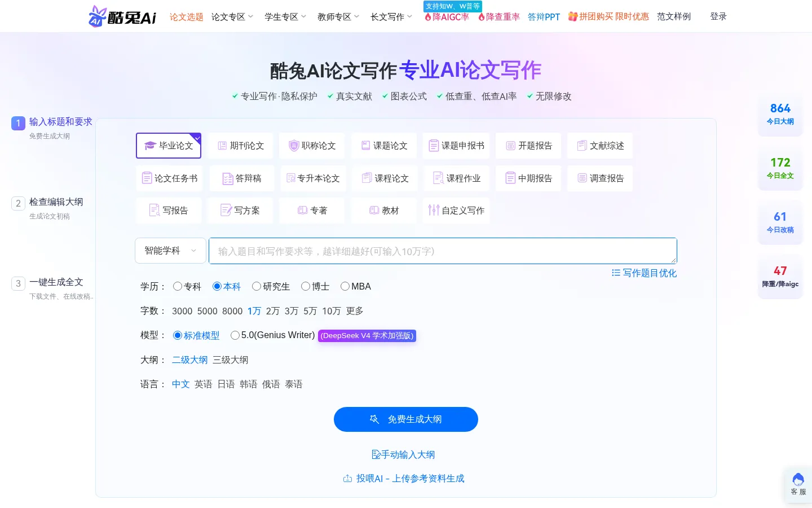Select the 5.0(Genius Writer) model radio
The height and width of the screenshot is (508, 812).
(235, 335)
